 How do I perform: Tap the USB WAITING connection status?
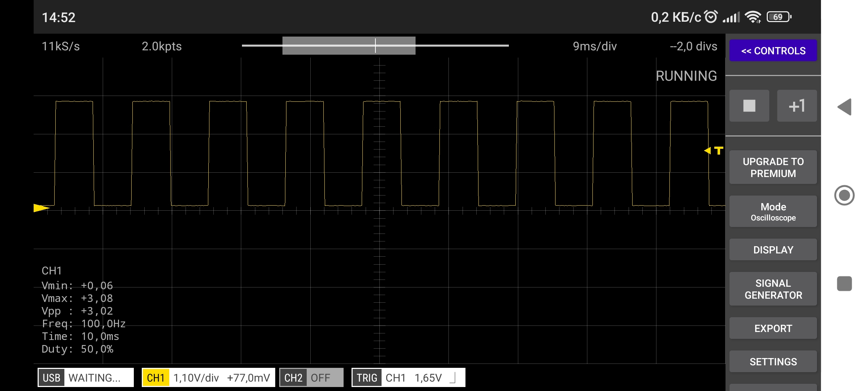86,378
